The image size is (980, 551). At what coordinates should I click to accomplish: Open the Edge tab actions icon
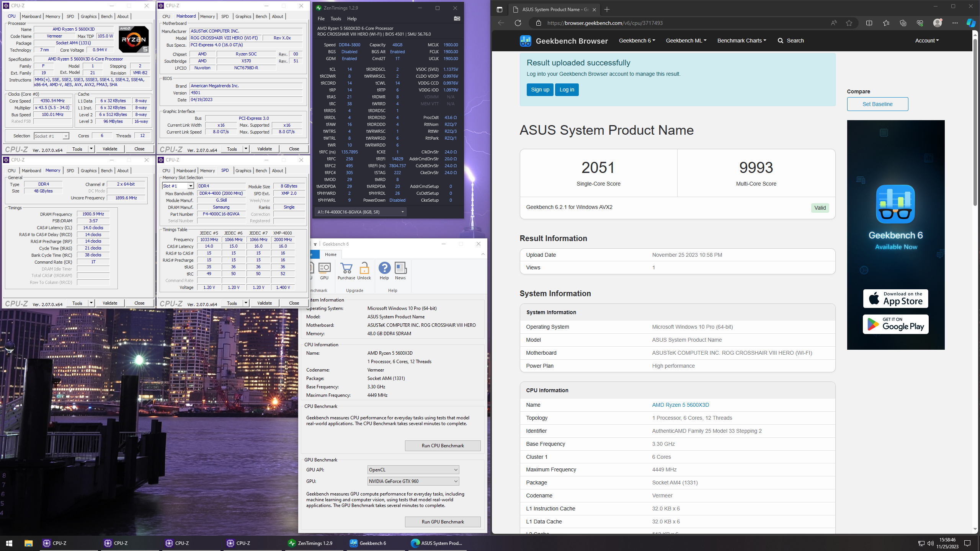pos(500,10)
